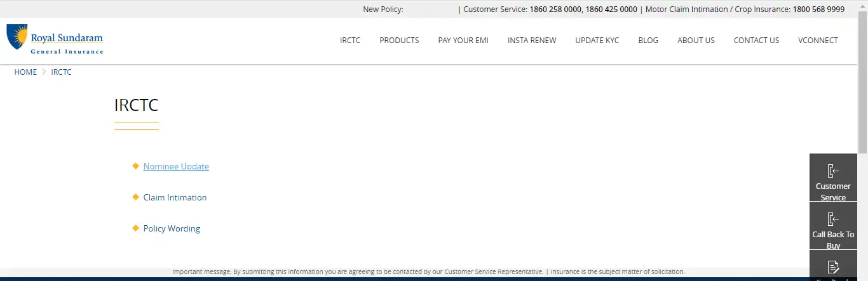Click the IRCTC breadcrumb link

(61, 72)
